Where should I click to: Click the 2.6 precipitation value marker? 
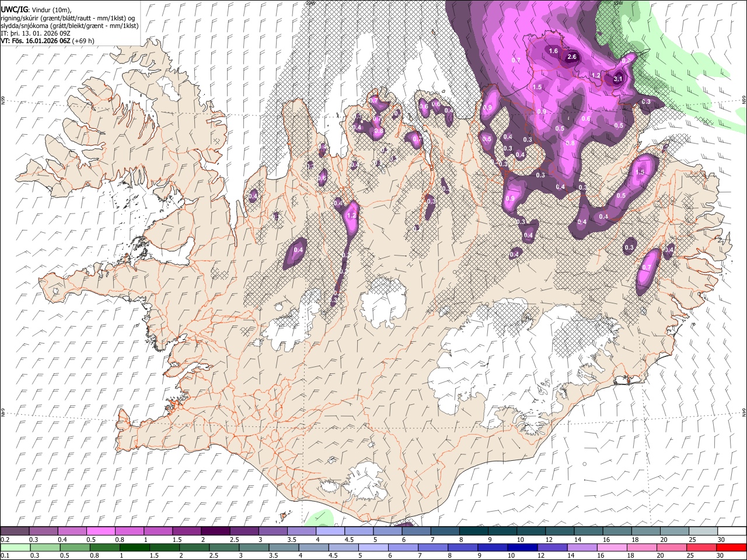[x=572, y=57]
